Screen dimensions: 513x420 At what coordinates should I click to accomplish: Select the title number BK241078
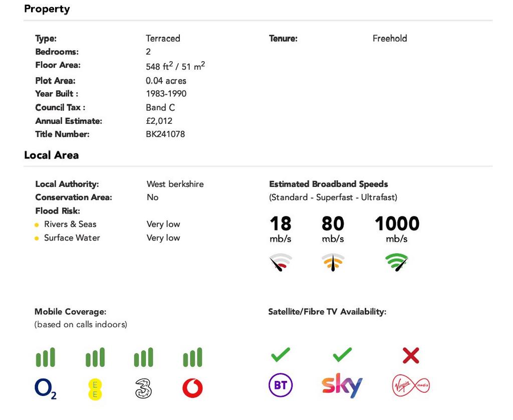(x=165, y=134)
